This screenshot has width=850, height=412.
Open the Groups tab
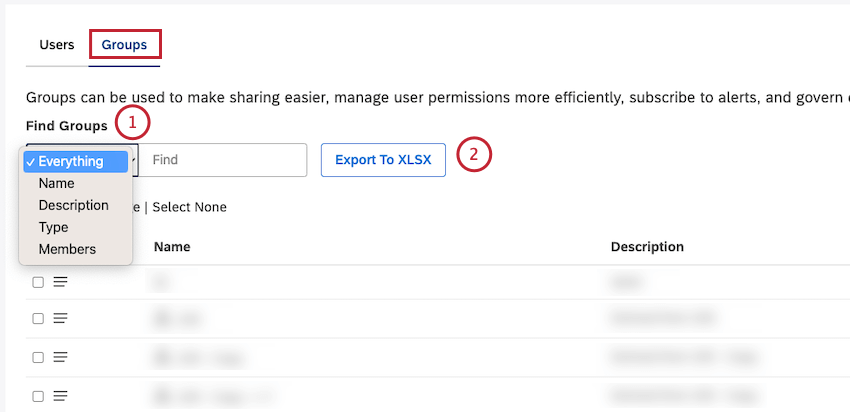click(124, 44)
